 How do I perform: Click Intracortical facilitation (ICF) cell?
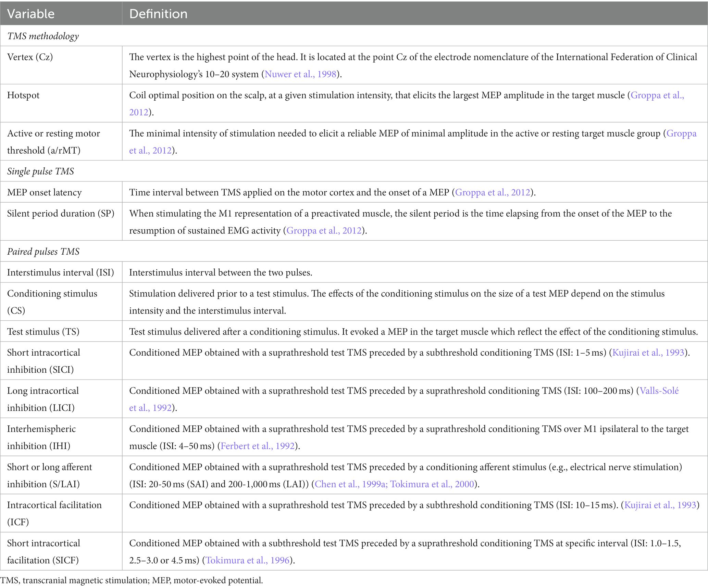click(61, 513)
